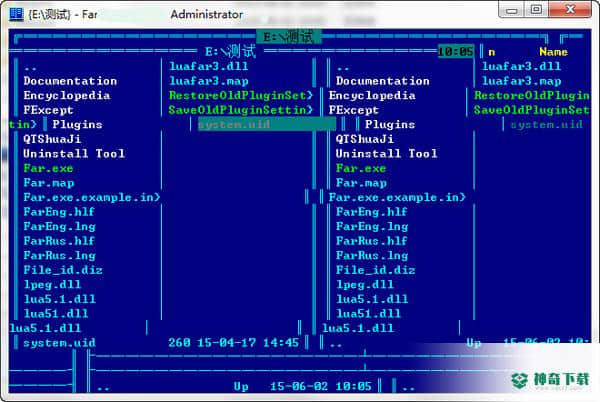
Task: Minimize the Far window
Action: (x=512, y=10)
